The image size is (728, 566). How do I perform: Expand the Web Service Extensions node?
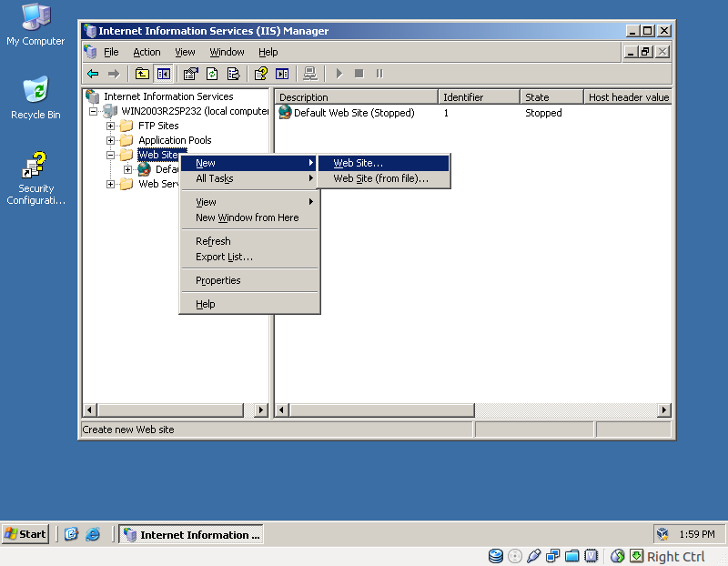click(x=110, y=185)
